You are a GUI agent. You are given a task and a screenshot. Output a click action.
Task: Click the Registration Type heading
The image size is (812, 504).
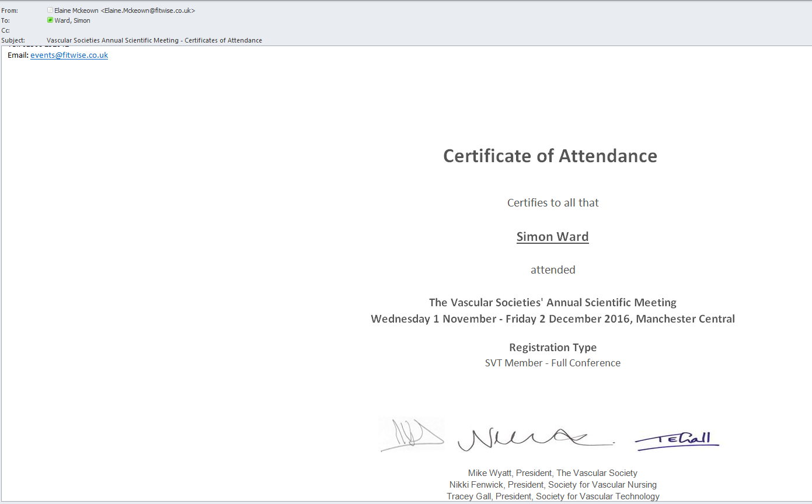point(552,348)
